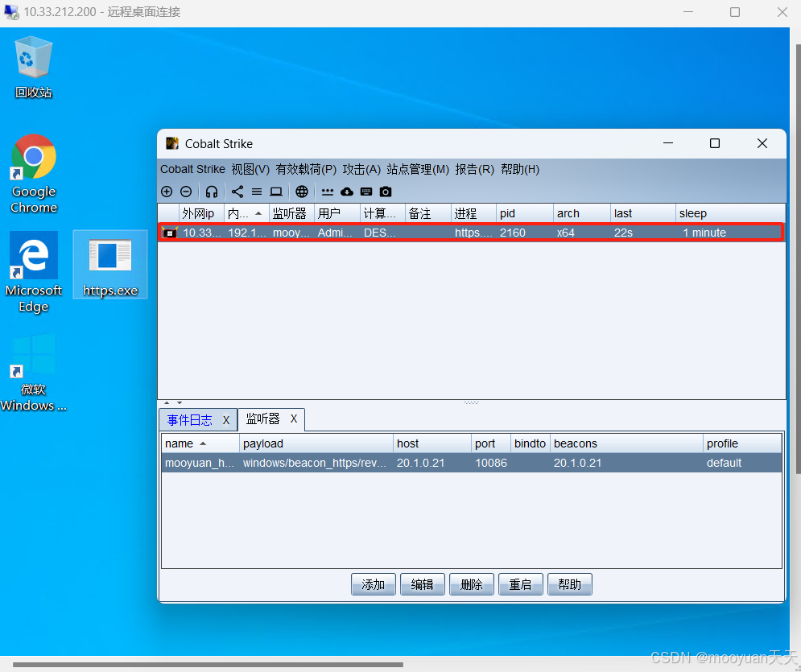This screenshot has width=801, height=672.
Task: Switch to session table list icon
Action: click(x=257, y=192)
